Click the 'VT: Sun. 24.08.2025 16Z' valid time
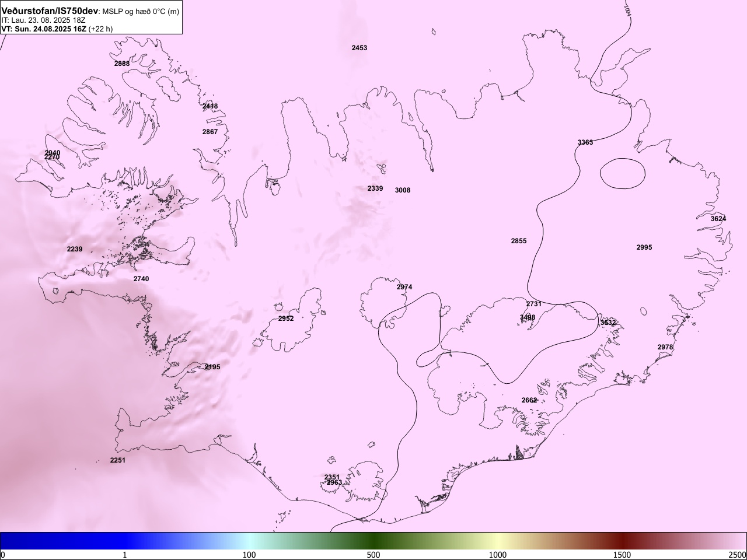 tap(44, 29)
